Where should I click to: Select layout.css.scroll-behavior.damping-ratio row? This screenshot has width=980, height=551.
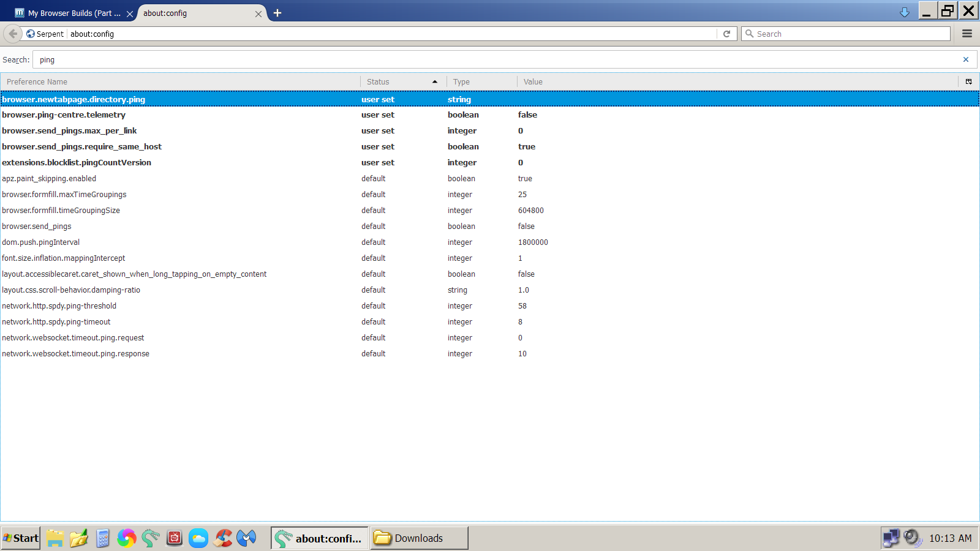click(490, 290)
